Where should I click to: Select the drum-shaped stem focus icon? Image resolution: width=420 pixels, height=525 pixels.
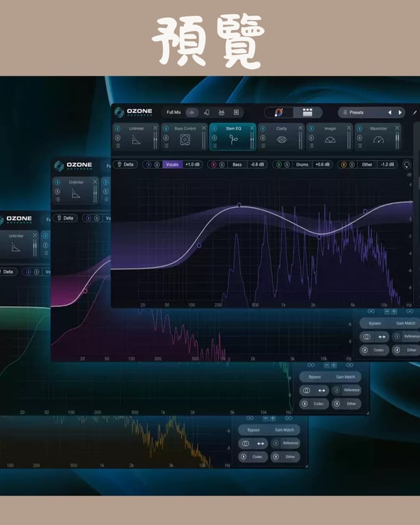coord(222,113)
